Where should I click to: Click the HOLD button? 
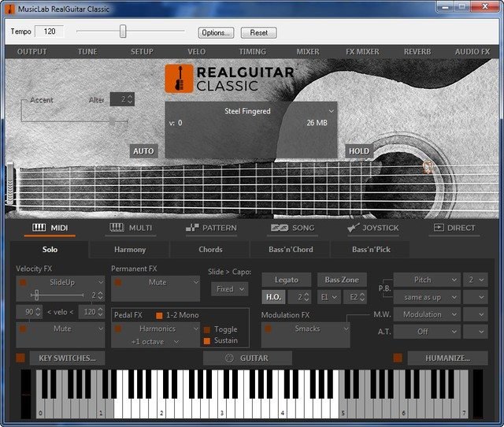[359, 151]
